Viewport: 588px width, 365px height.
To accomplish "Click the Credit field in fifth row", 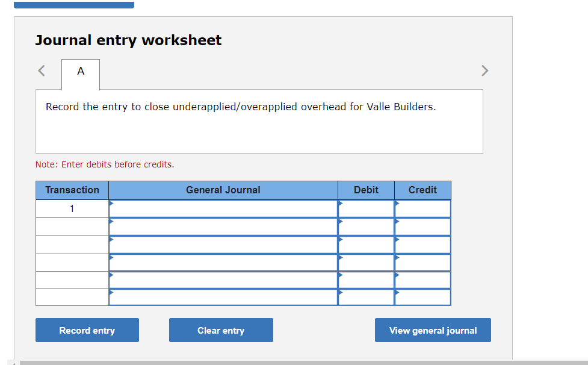I will click(x=422, y=280).
